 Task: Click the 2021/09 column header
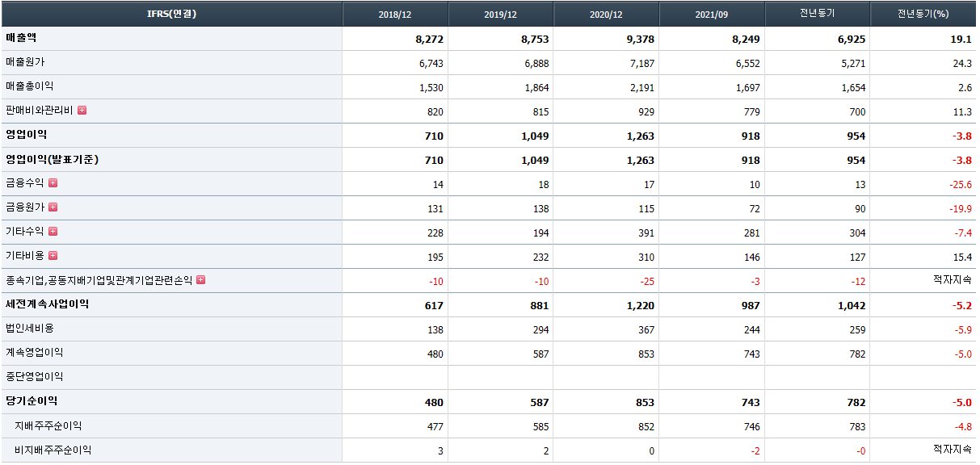[x=712, y=14]
